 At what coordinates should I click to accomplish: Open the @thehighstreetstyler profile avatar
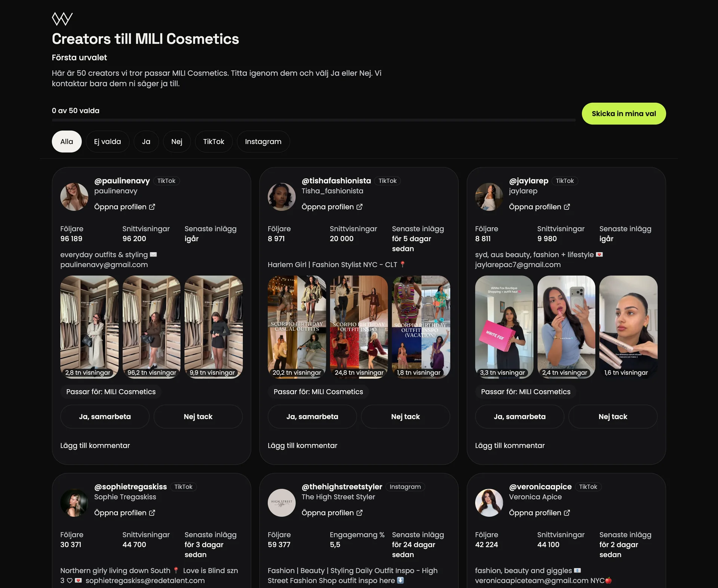[282, 503]
